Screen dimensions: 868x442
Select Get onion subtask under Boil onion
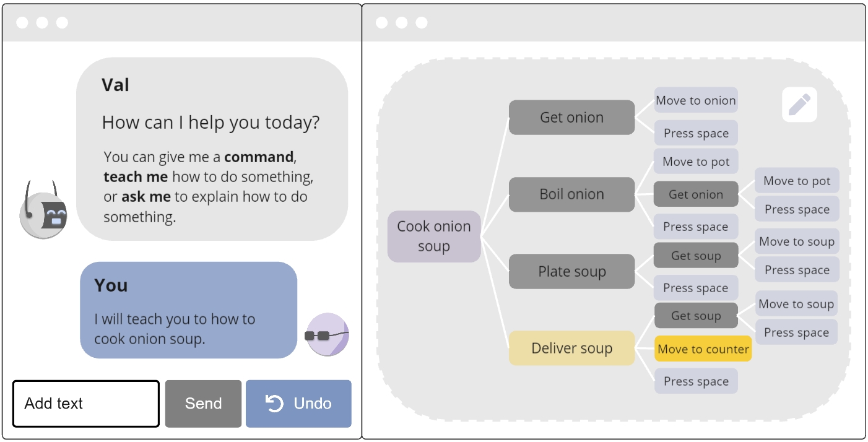point(696,194)
